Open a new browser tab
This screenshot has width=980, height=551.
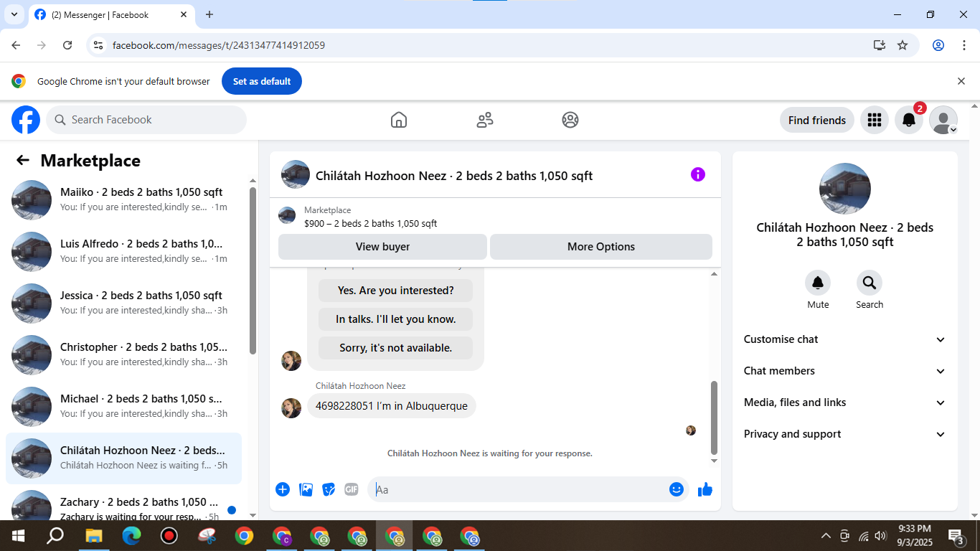[x=209, y=14]
